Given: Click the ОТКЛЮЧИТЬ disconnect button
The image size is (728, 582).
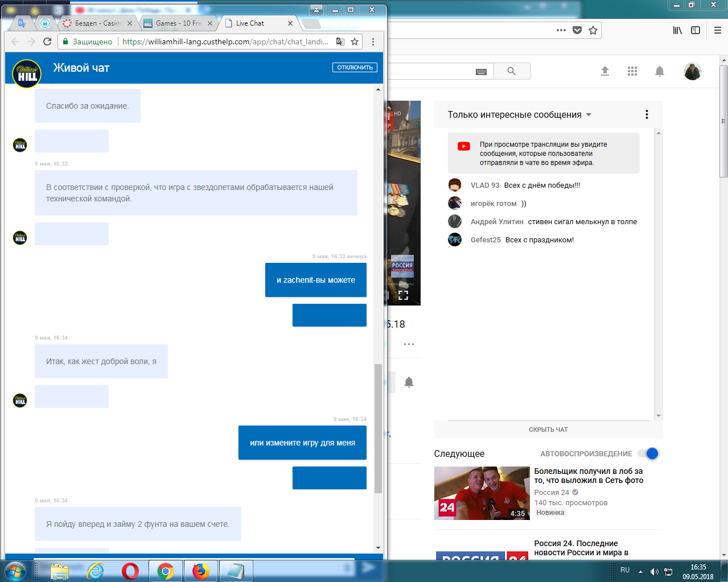Looking at the screenshot, I should coord(355,67).
